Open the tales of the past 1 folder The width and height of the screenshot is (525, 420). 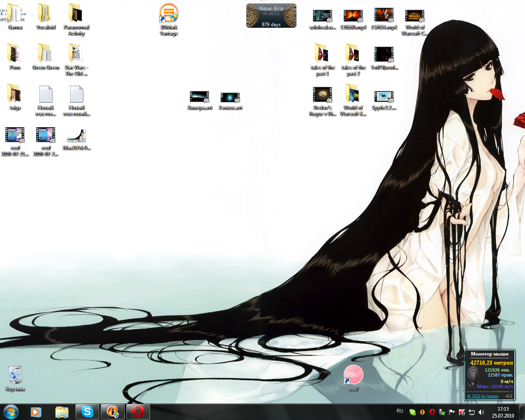[322, 54]
